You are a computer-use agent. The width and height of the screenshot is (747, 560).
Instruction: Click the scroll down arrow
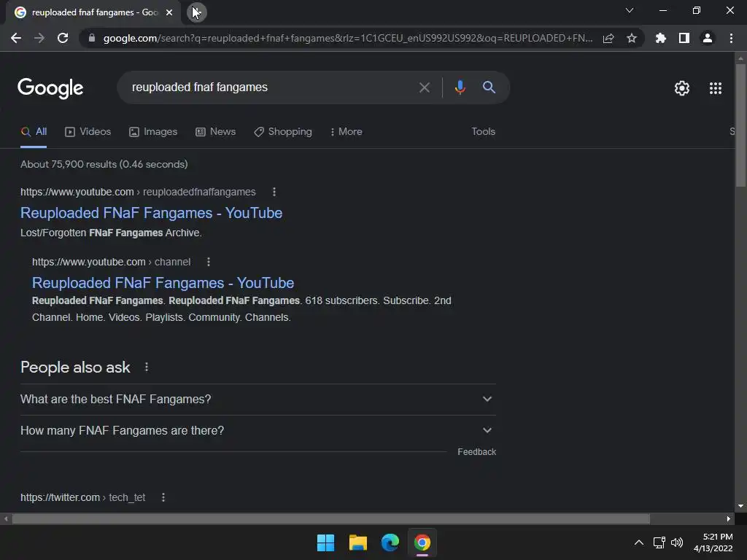click(740, 506)
